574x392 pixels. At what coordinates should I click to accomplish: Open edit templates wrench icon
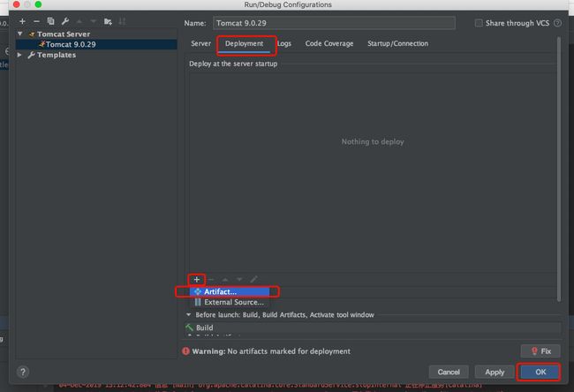point(65,21)
